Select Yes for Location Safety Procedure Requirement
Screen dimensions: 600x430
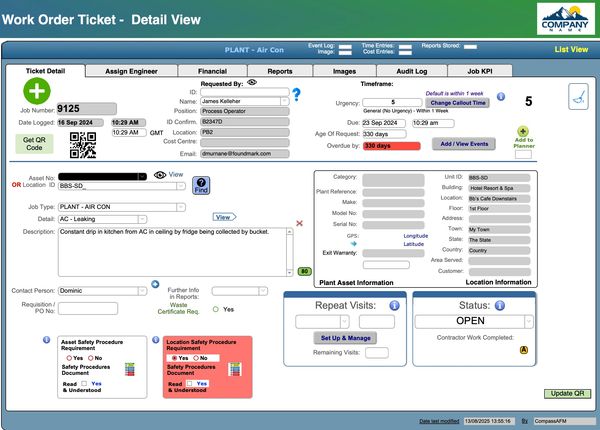pos(173,357)
